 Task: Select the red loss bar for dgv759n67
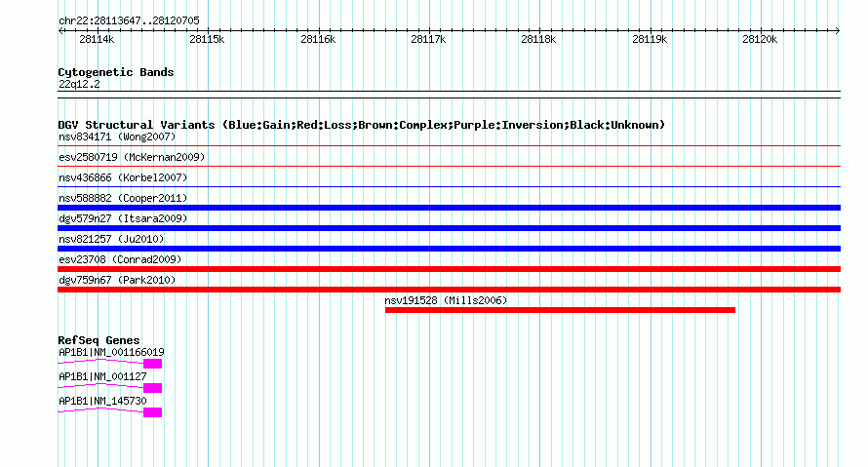click(449, 290)
